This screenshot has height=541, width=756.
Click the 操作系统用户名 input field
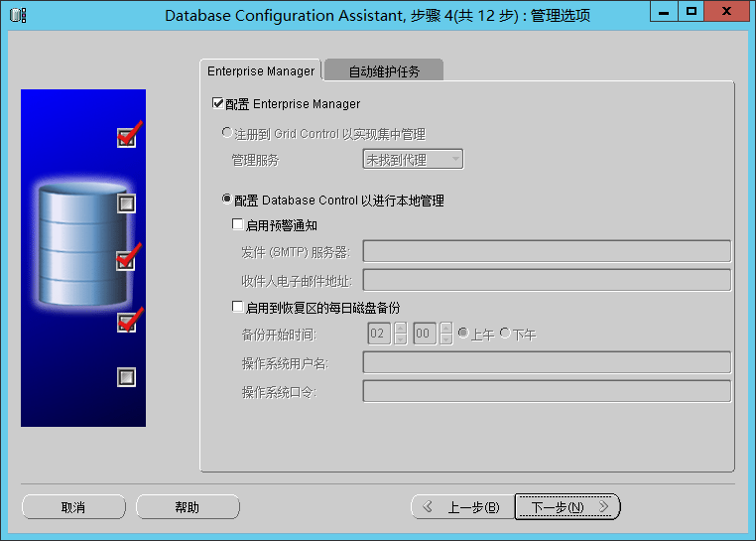click(547, 362)
